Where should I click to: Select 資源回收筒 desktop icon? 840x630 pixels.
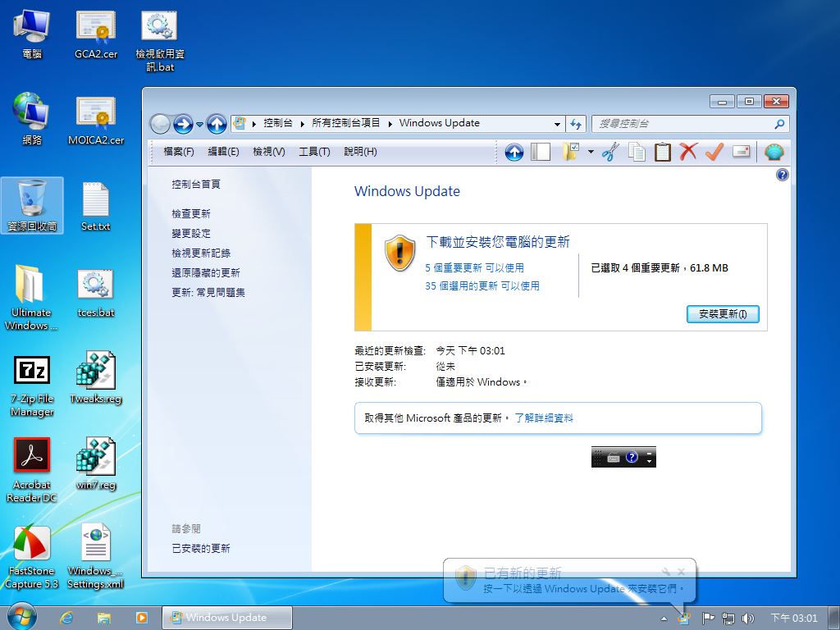click(32, 206)
